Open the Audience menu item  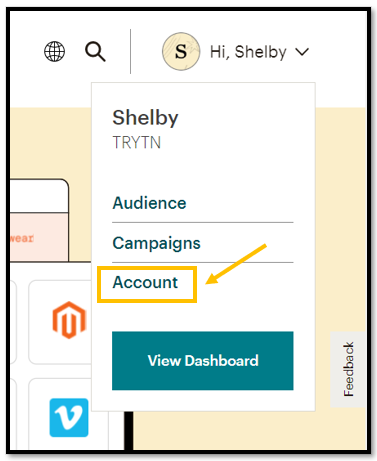click(149, 203)
